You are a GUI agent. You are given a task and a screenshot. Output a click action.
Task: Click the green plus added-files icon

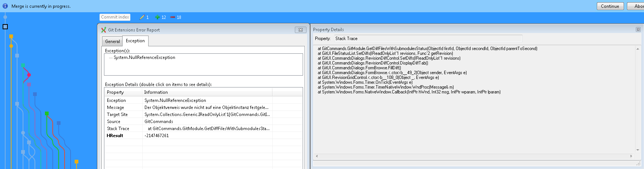click(157, 17)
